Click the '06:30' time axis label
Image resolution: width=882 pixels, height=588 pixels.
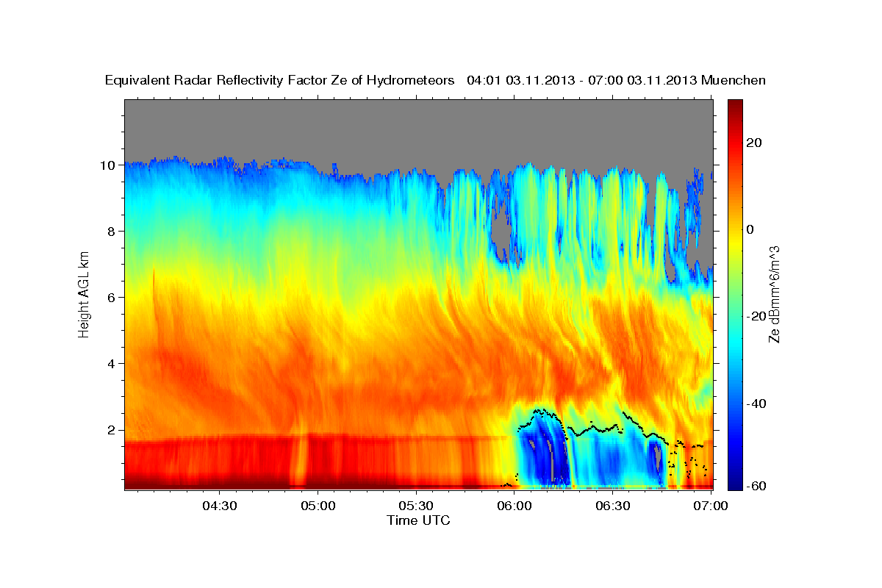614,505
